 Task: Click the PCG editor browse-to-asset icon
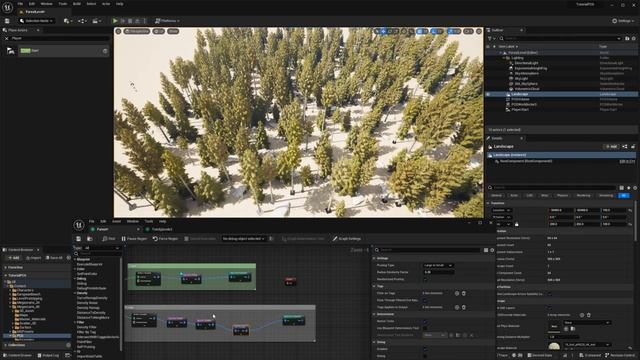click(89, 239)
